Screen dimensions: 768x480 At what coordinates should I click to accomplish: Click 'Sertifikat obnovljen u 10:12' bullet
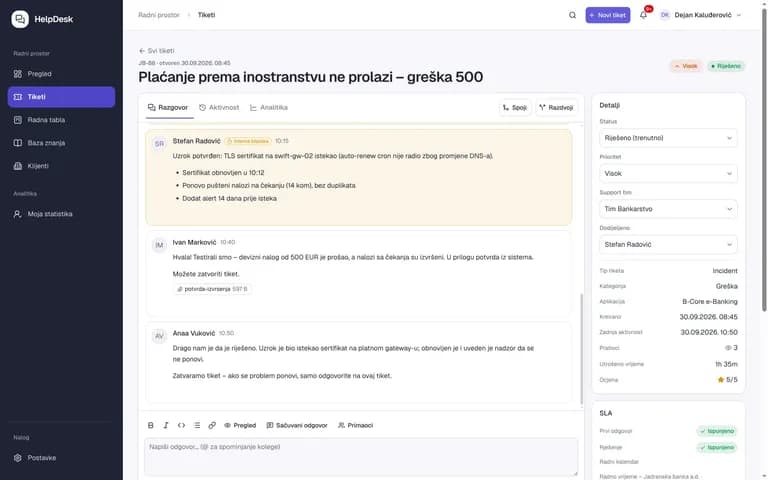pos(223,173)
